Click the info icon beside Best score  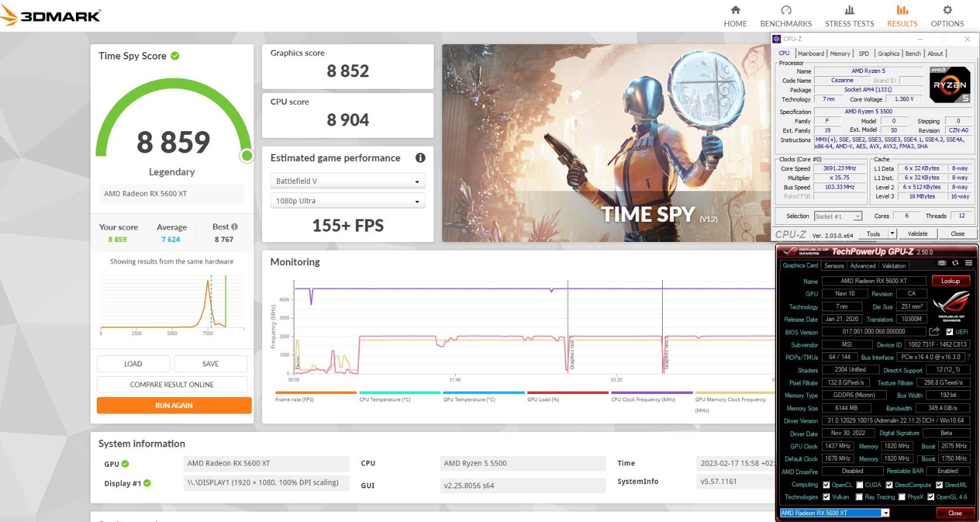[235, 227]
